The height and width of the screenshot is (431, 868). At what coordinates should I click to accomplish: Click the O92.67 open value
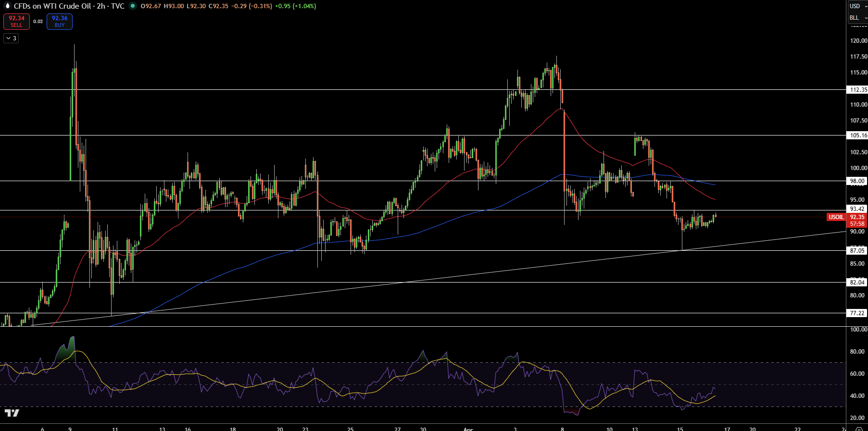(x=151, y=6)
